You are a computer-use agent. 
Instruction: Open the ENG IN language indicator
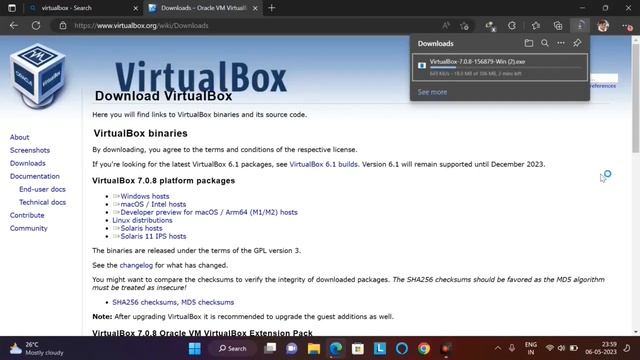click(531, 348)
